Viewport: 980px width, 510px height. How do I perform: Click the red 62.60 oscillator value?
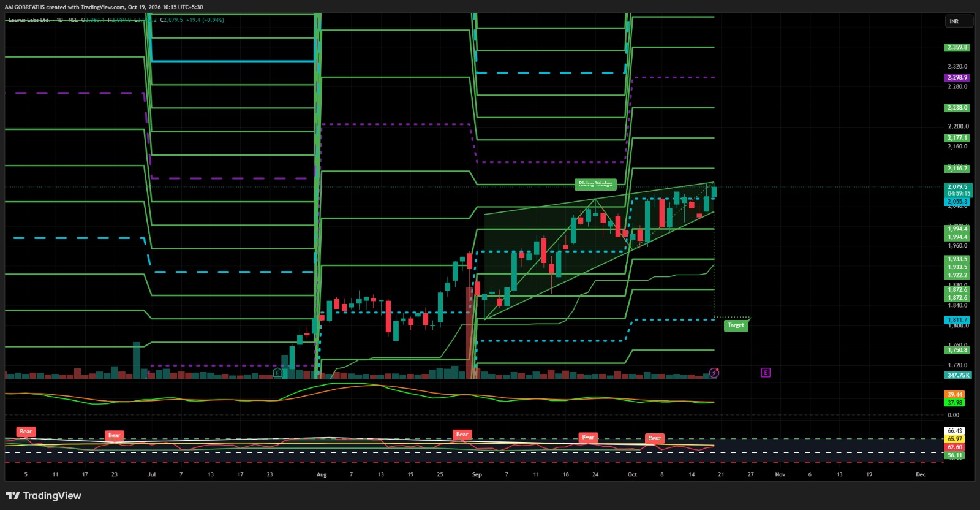pyautogui.click(x=954, y=447)
